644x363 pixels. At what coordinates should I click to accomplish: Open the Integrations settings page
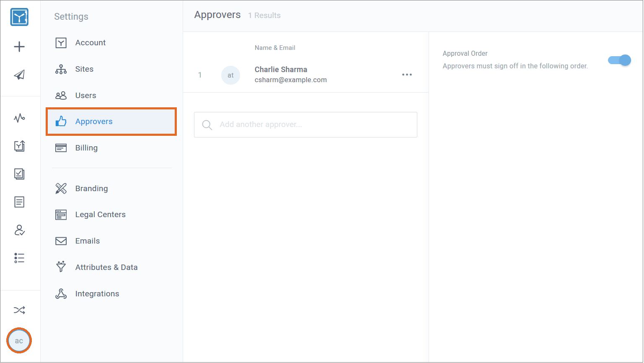(97, 293)
